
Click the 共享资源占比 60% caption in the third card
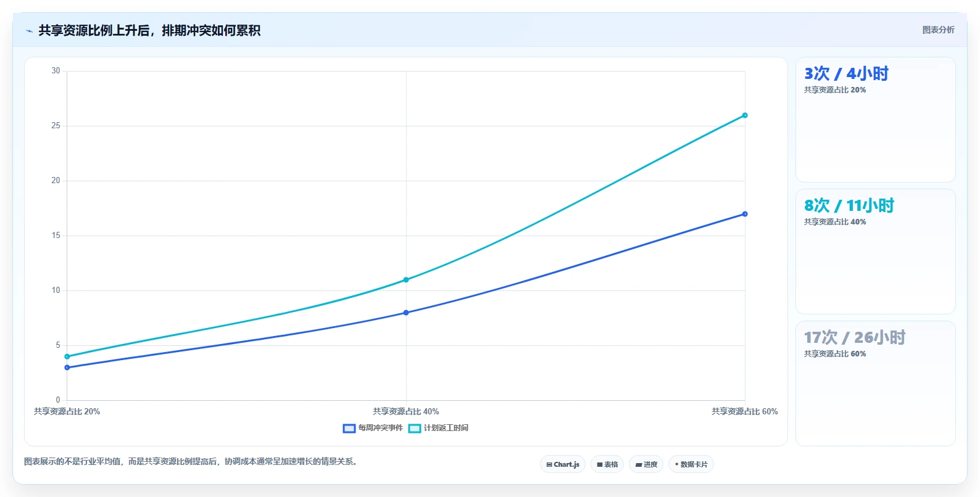coord(835,354)
